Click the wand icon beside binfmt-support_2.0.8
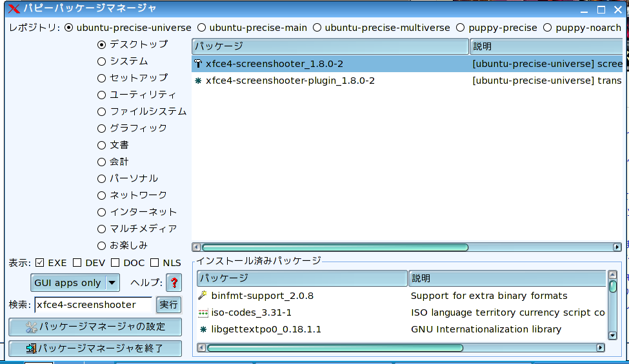Screen dimensions: 629x364 pos(203,296)
